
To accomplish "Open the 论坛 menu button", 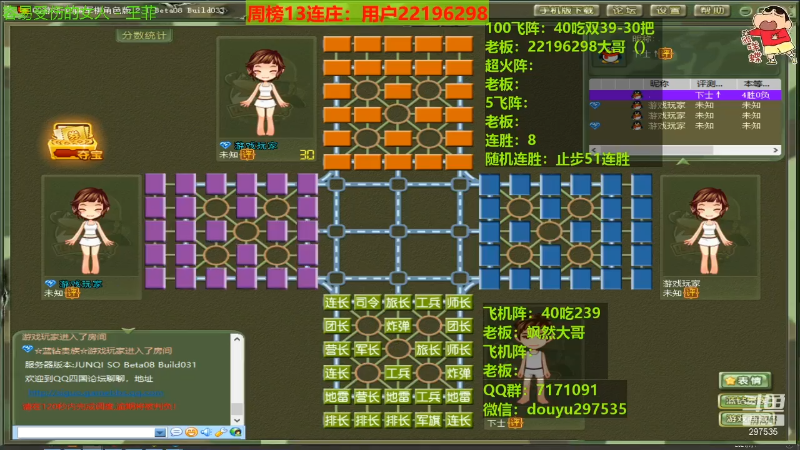I will [x=624, y=10].
